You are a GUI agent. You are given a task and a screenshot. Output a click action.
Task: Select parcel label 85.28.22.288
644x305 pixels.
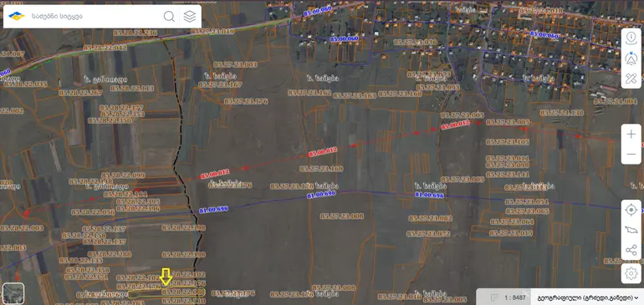110,254
